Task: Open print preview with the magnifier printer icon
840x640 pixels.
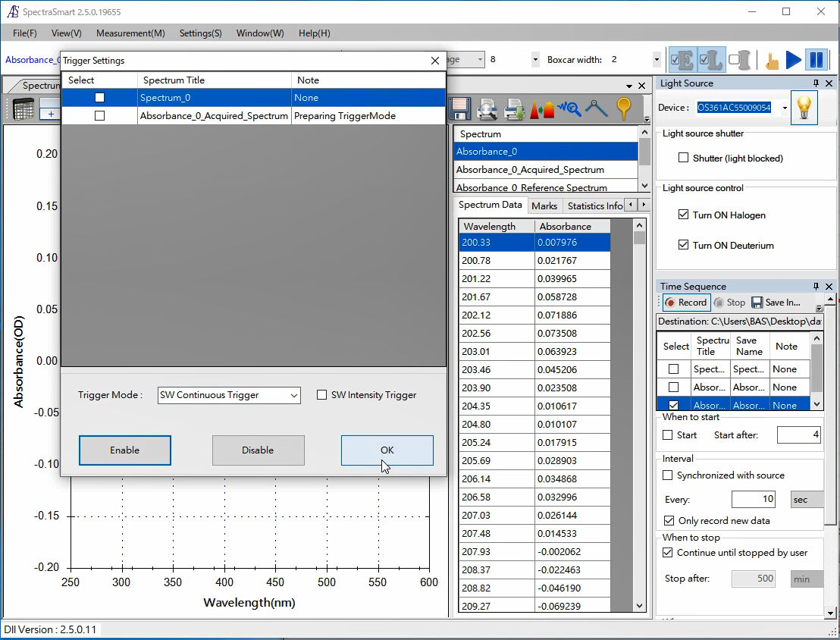Action: coord(487,109)
